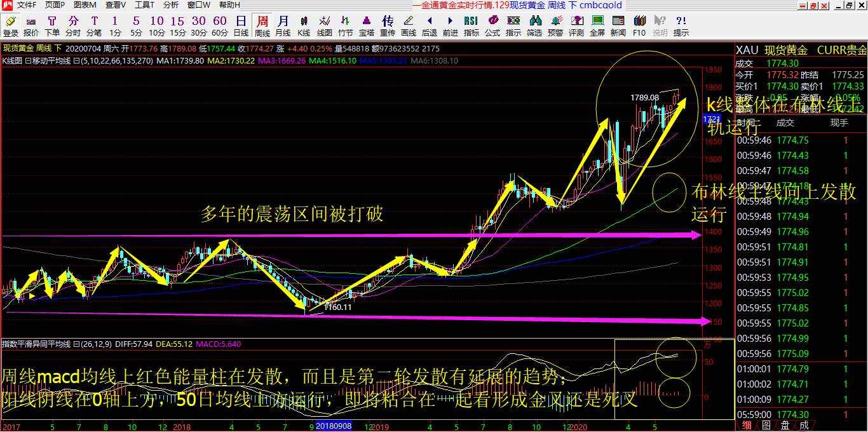
Task: Switch to 日线 daily chart
Action: tap(241, 26)
